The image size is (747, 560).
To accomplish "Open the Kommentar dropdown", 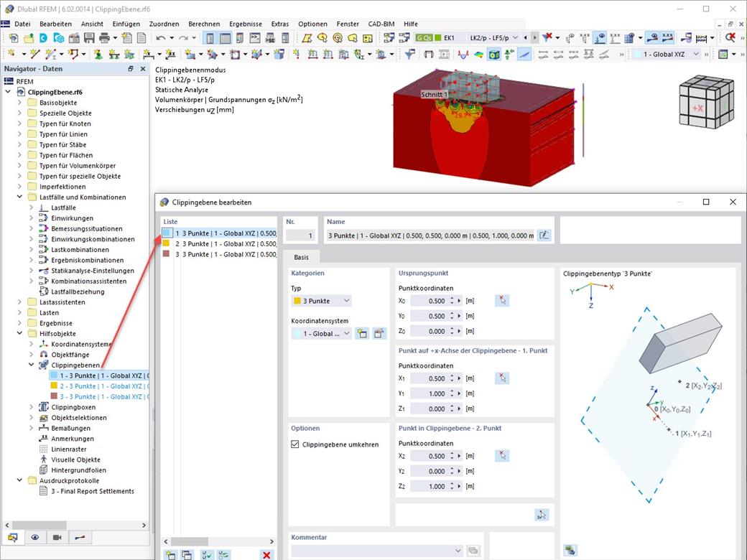I will 458,551.
